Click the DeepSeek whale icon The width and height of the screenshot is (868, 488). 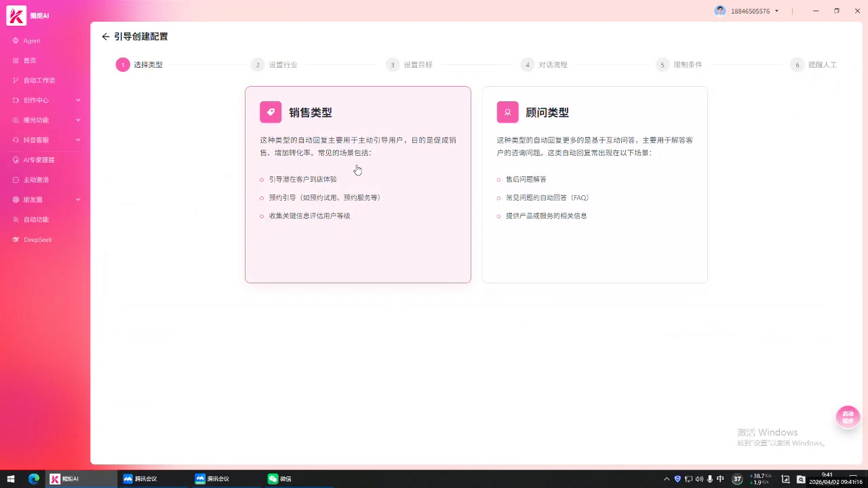point(16,239)
